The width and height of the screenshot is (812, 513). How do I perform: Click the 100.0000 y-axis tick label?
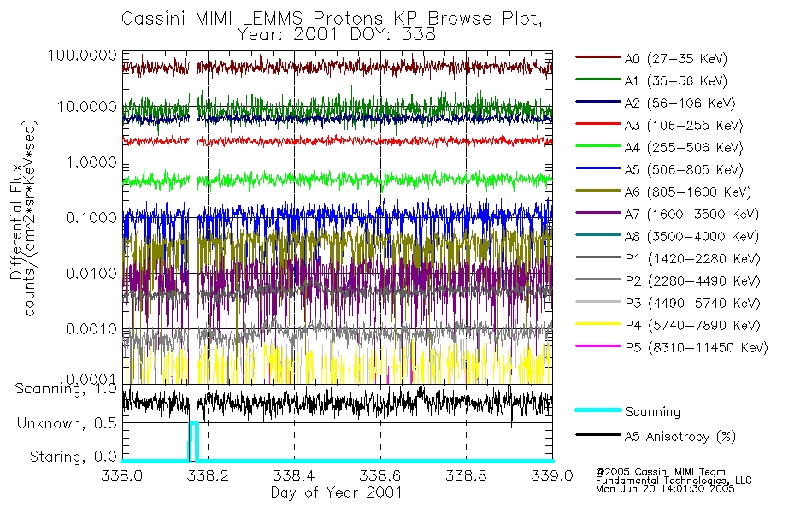click(82, 55)
